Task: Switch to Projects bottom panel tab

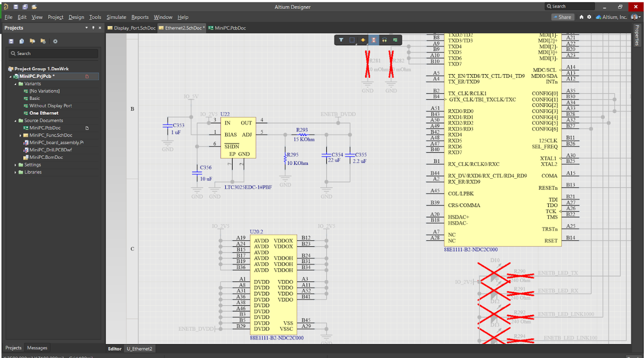Action: pyautogui.click(x=13, y=348)
